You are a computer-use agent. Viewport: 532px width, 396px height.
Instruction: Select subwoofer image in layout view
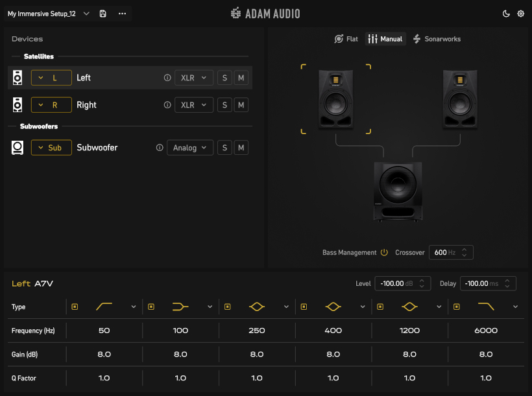pos(398,192)
